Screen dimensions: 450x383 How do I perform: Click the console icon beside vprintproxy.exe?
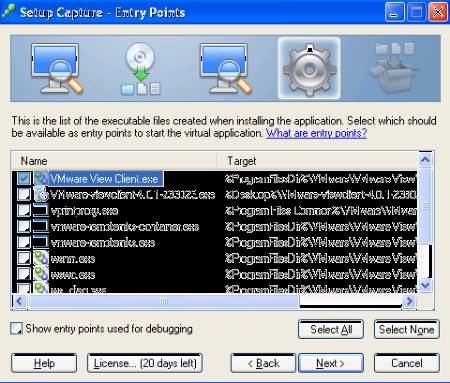point(41,210)
